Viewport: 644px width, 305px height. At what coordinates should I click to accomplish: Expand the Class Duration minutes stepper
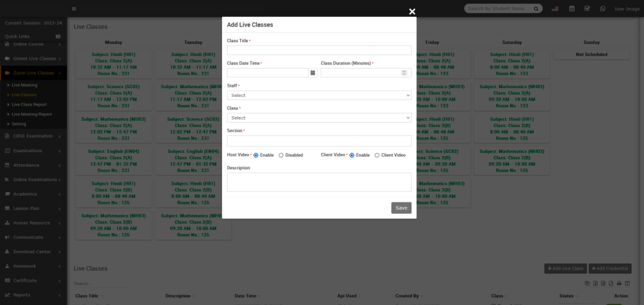tap(407, 73)
